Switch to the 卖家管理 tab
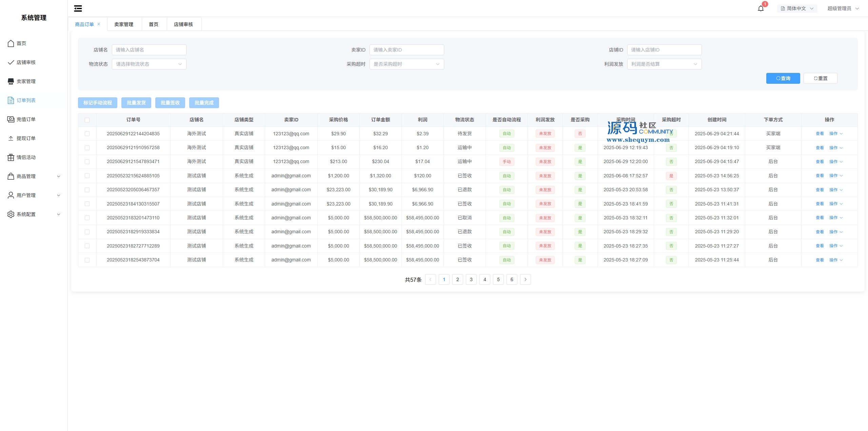Viewport: 868px width, 431px height. (x=124, y=24)
